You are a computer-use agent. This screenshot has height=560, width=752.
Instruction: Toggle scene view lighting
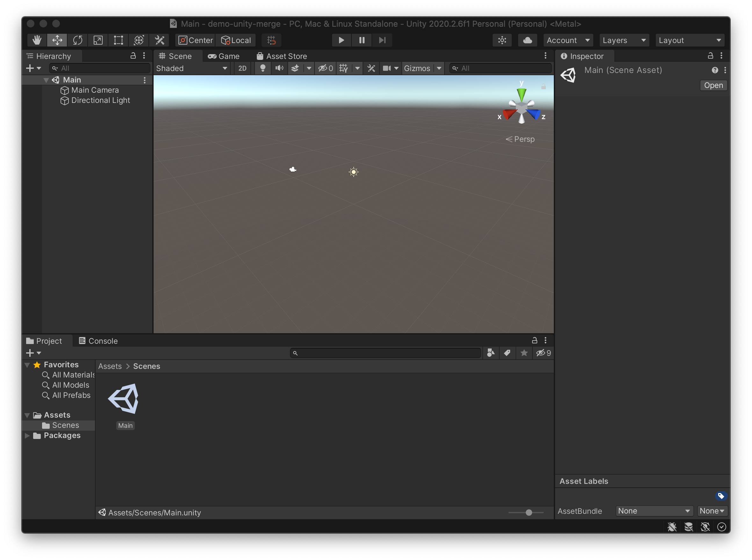pyautogui.click(x=263, y=68)
